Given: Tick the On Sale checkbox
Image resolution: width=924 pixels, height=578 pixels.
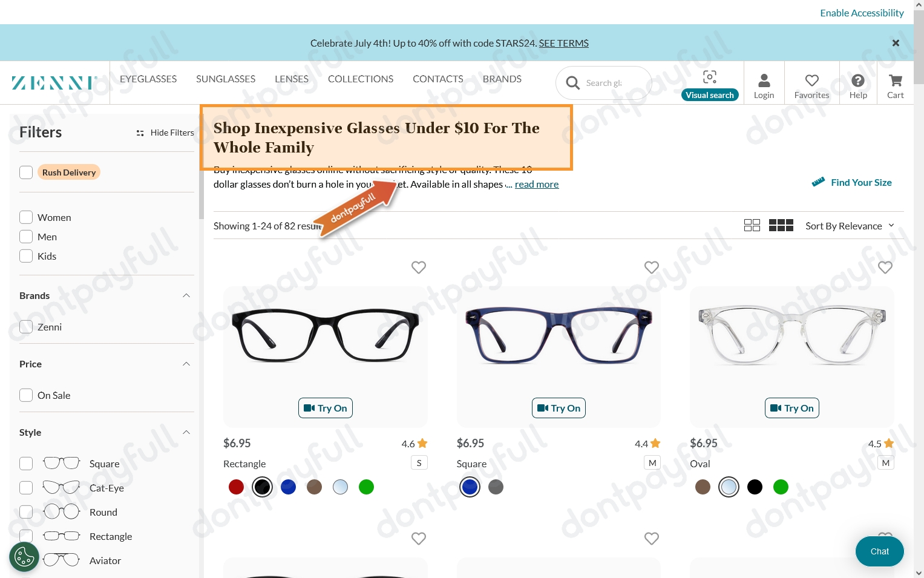Looking at the screenshot, I should 26,395.
